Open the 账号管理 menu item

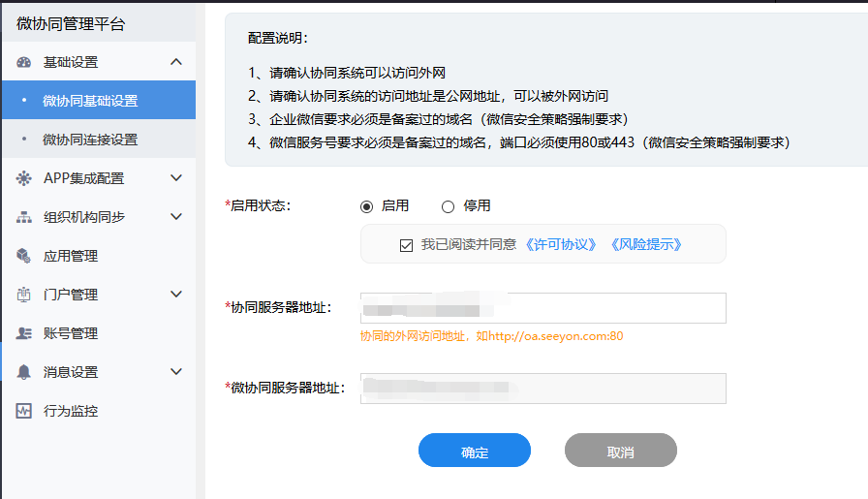tap(99, 333)
